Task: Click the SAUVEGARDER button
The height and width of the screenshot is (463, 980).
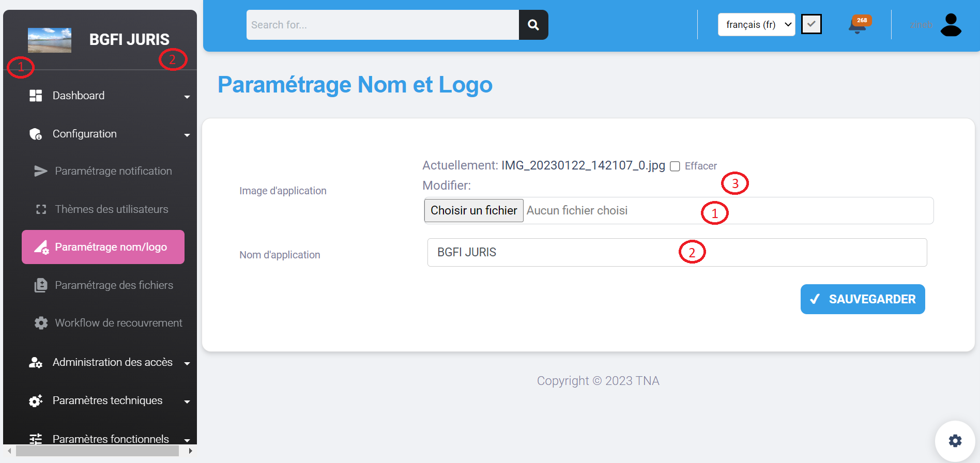Action: click(862, 299)
